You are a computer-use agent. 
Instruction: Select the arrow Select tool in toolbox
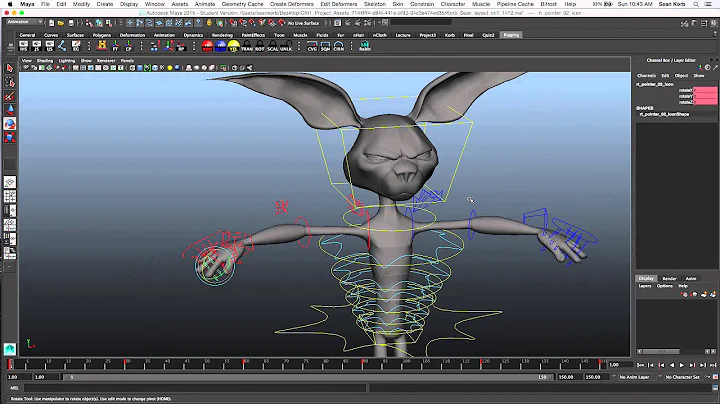coord(10,68)
